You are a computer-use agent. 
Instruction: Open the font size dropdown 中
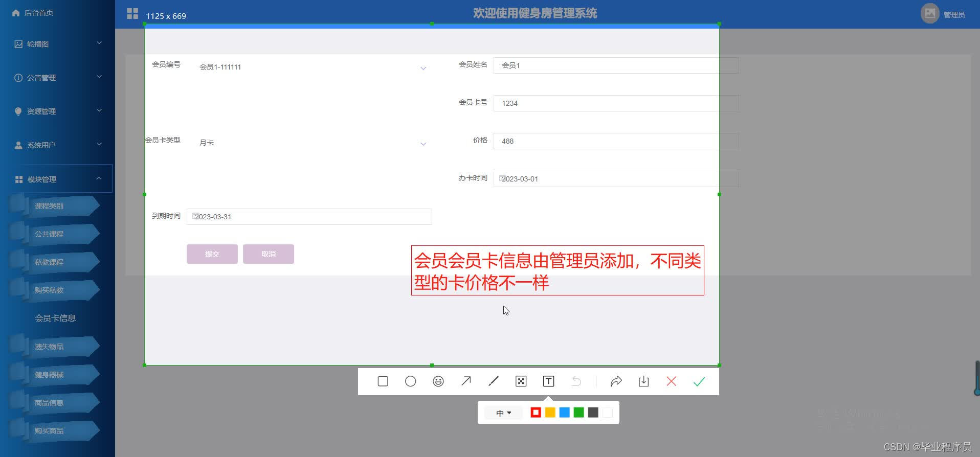click(503, 413)
